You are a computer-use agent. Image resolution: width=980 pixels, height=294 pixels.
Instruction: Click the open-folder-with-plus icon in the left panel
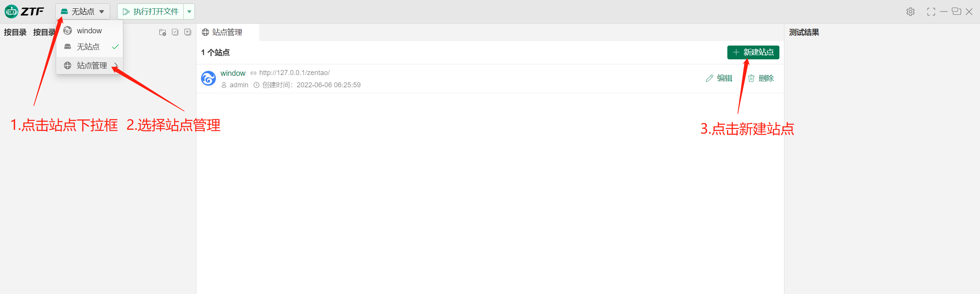tap(163, 33)
